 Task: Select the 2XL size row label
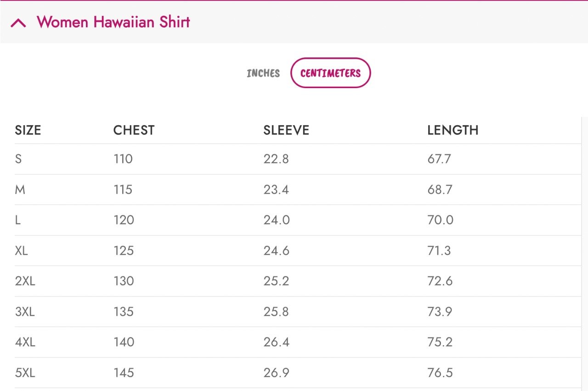coord(25,281)
